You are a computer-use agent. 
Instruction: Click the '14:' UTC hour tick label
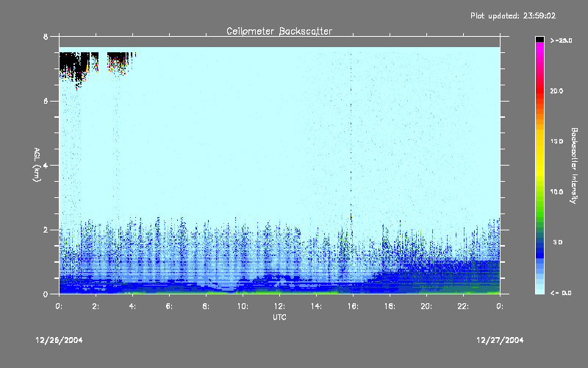[316, 306]
